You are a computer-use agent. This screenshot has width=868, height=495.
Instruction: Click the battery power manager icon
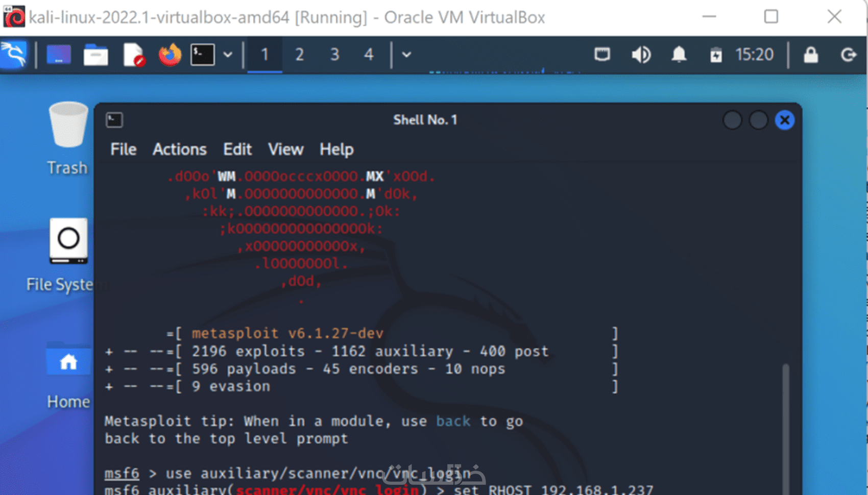[716, 55]
